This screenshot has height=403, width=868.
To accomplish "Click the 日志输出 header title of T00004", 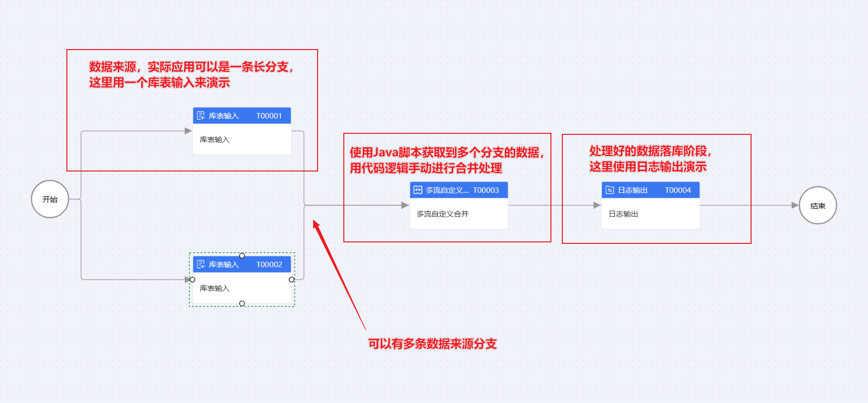I will [633, 190].
